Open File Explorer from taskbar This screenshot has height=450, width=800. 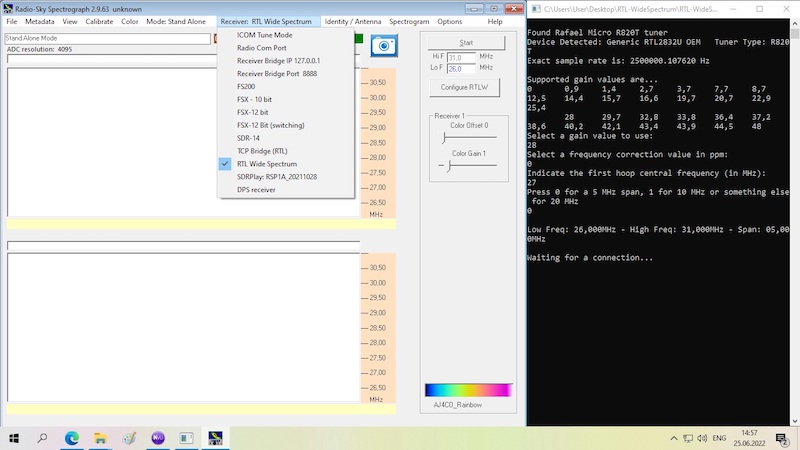(x=100, y=438)
